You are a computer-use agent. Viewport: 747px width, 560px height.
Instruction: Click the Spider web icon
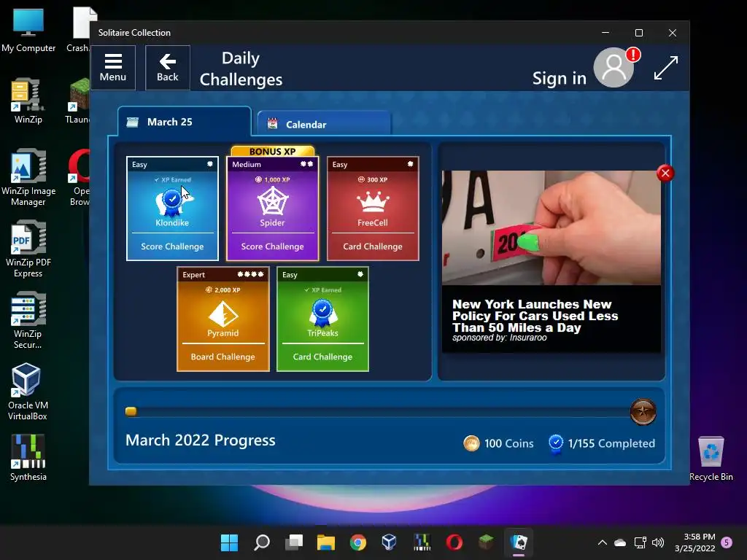click(x=273, y=201)
